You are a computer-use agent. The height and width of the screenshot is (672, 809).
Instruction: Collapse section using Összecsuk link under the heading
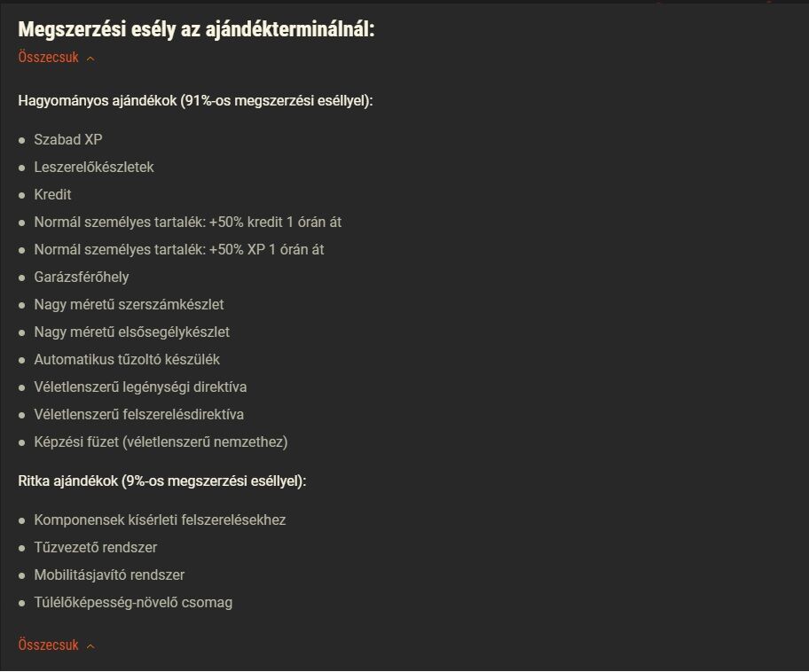48,58
